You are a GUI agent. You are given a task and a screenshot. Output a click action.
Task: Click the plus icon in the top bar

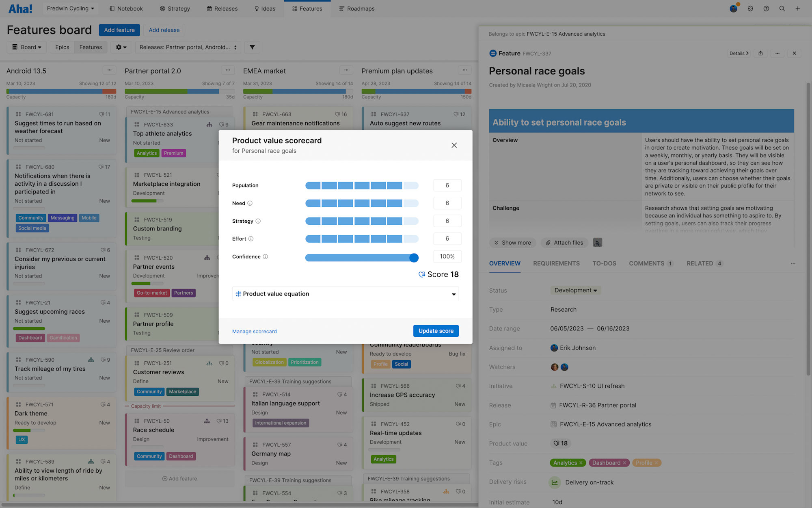click(798, 8)
